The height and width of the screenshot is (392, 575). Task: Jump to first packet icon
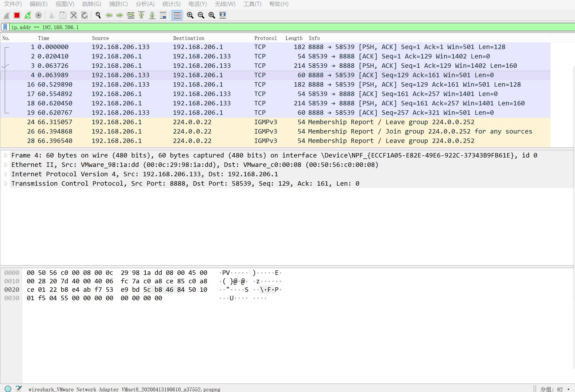(x=142, y=15)
